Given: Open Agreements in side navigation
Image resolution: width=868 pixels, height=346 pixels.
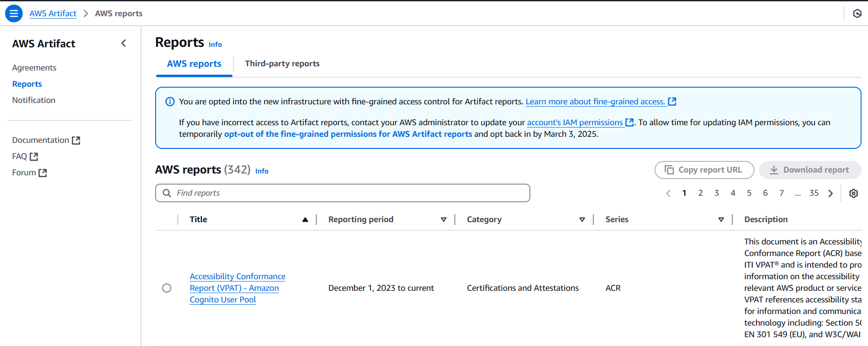Looking at the screenshot, I should [34, 68].
